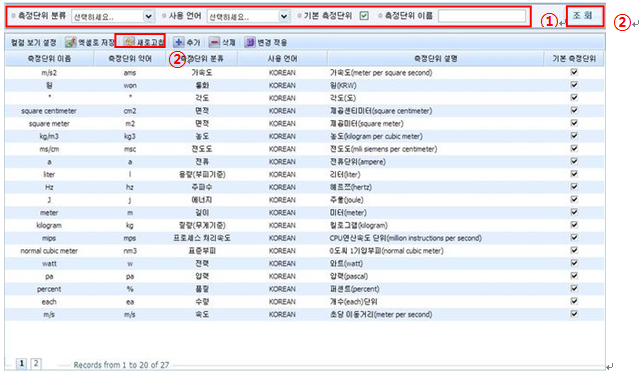This screenshot has height=372, width=642.
Task: Toggle the 기본 측정단위 filter checkbox
Action: (x=364, y=16)
